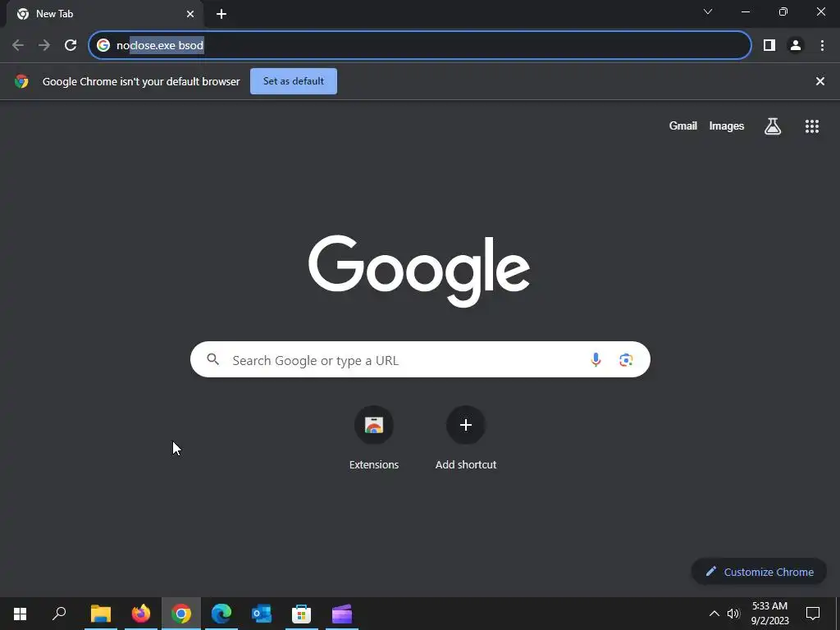Viewport: 840px width, 630px height.
Task: Open Search Labs flask icon
Action: click(773, 126)
